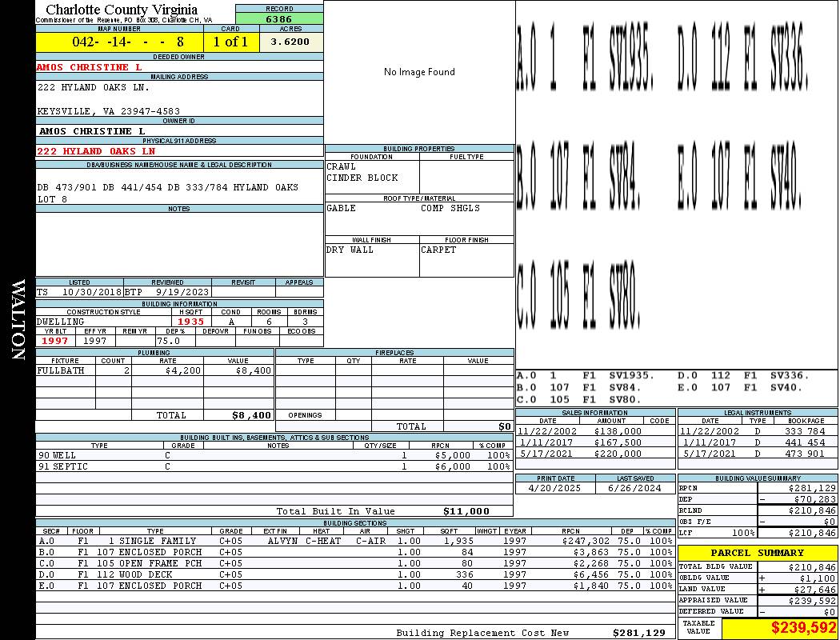Click the ROOMS value 6
Viewport: 840px width, 640px height.
269,322
